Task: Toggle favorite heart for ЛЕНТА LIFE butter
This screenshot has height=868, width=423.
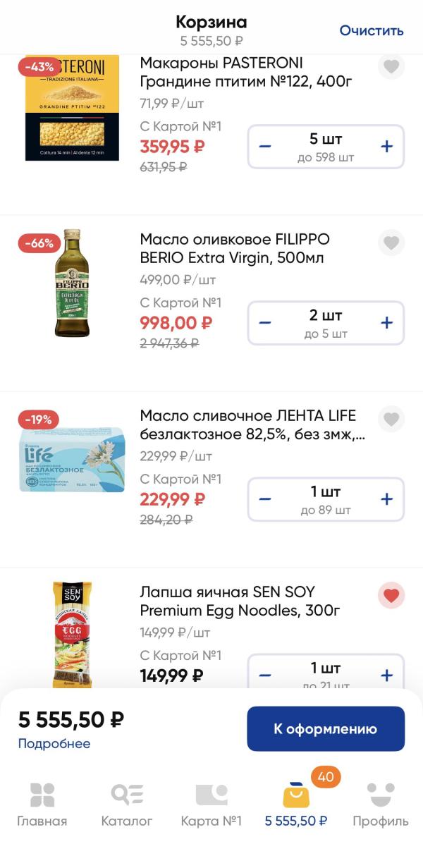Action: [x=391, y=420]
